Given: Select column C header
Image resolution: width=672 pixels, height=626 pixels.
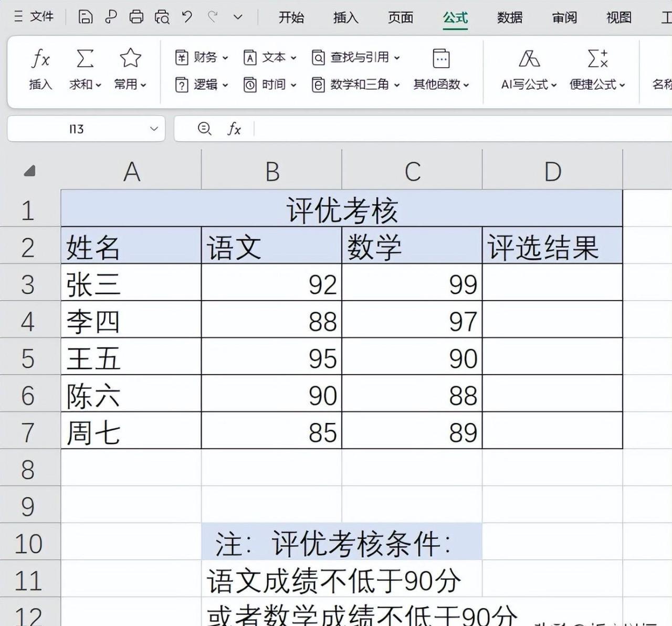Looking at the screenshot, I should pos(412,171).
